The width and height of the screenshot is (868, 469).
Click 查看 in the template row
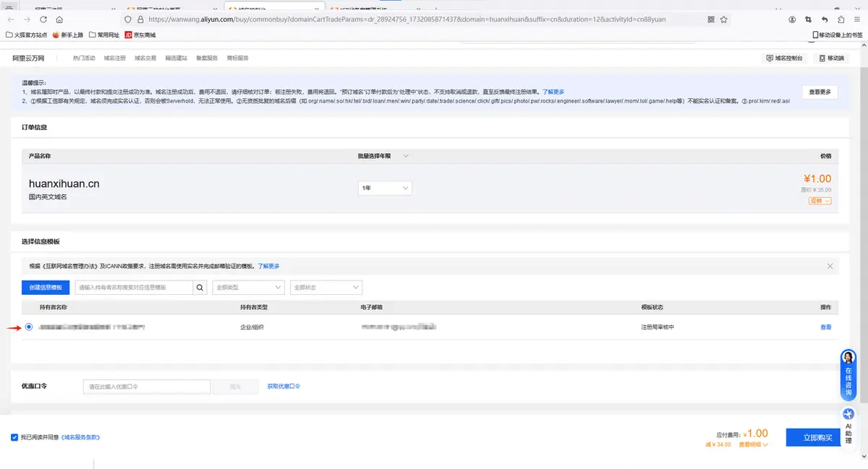pos(826,327)
